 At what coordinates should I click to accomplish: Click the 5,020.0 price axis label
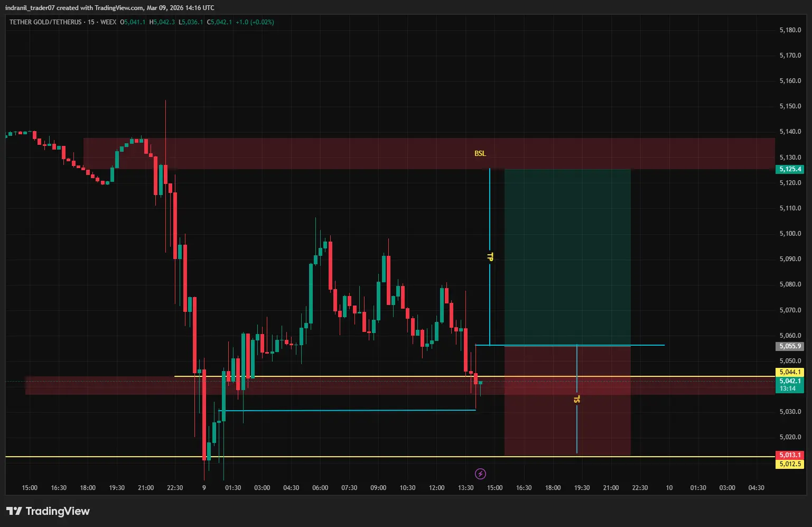[790, 437]
